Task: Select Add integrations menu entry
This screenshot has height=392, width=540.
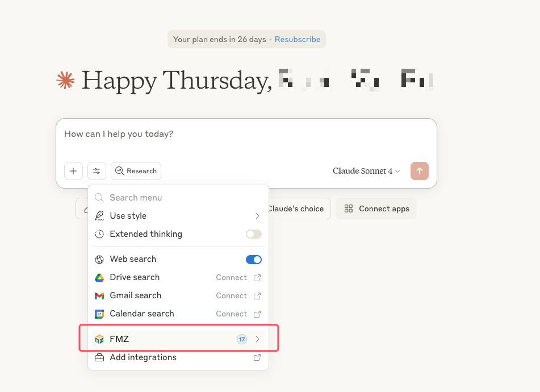Action: [143, 357]
